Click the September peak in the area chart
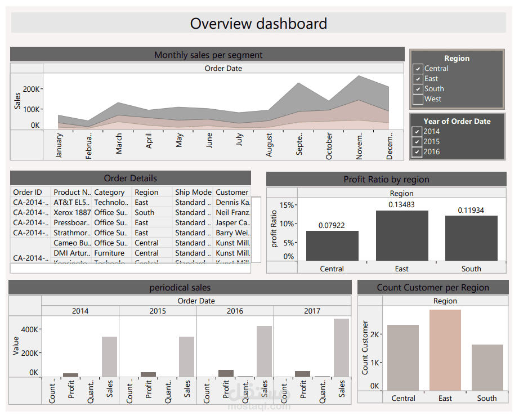 coord(299,84)
